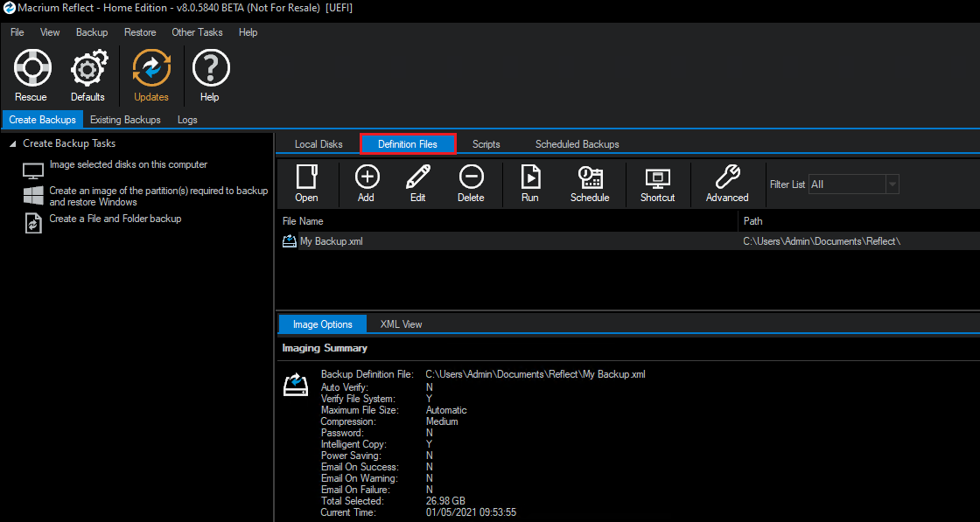Switch to the Scripts tab
The image size is (980, 522).
486,144
